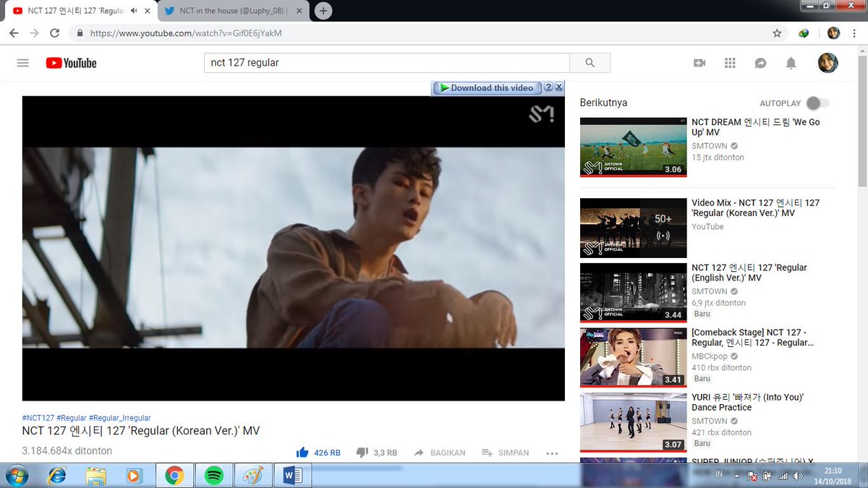The height and width of the screenshot is (488, 868).
Task: Open Spotify from the taskbar
Action: (x=213, y=475)
